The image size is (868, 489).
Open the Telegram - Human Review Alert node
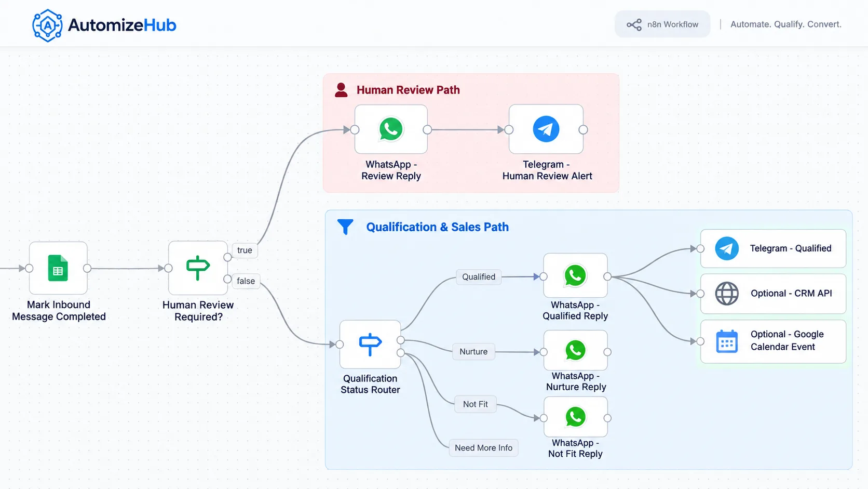point(546,129)
